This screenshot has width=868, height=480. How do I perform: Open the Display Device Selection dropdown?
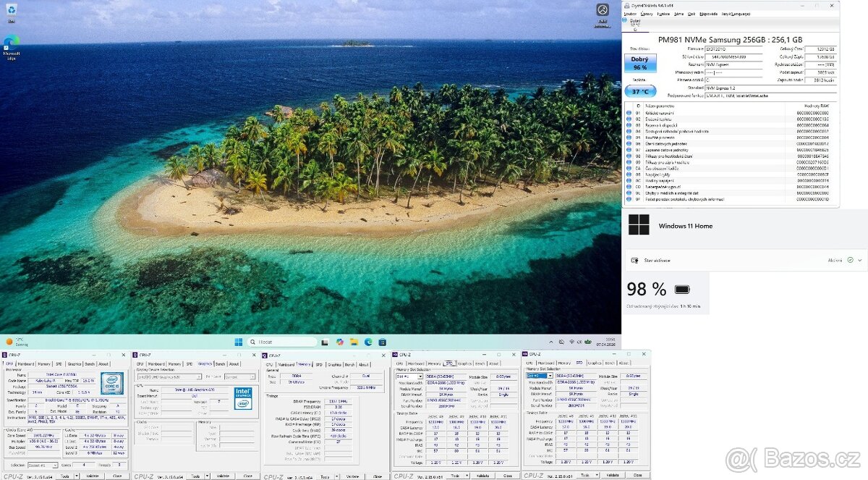tap(170, 376)
